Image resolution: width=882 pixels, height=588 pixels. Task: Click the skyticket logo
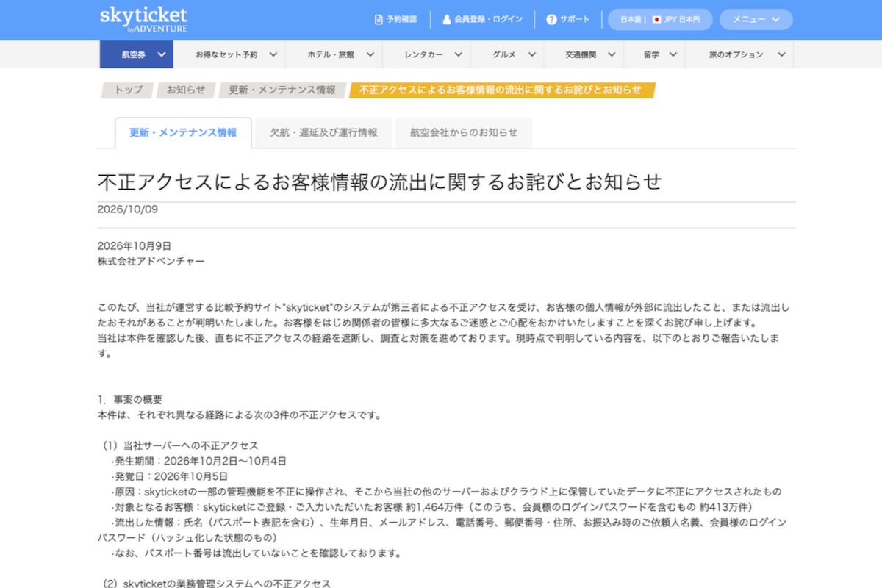[x=143, y=20]
